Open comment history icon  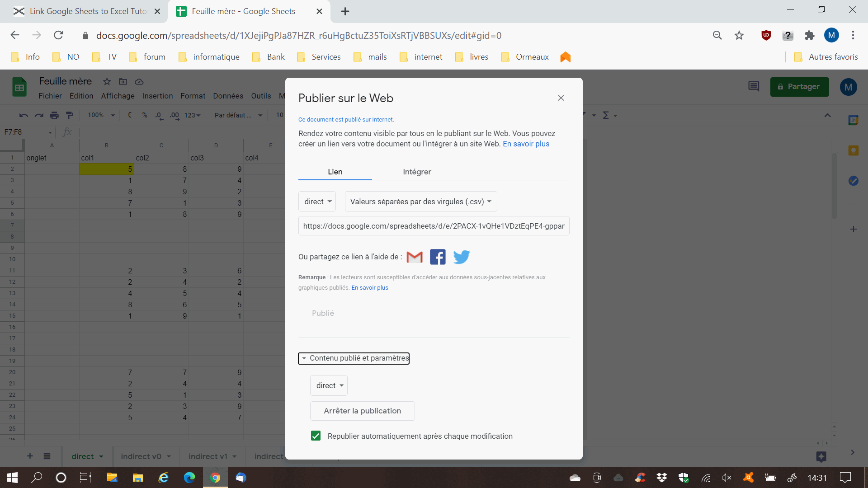click(x=754, y=86)
